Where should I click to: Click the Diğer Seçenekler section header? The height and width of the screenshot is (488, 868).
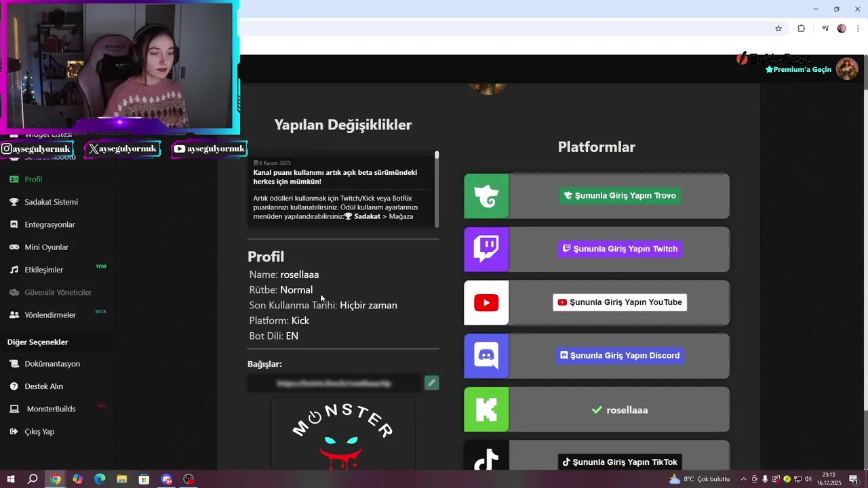[38, 342]
